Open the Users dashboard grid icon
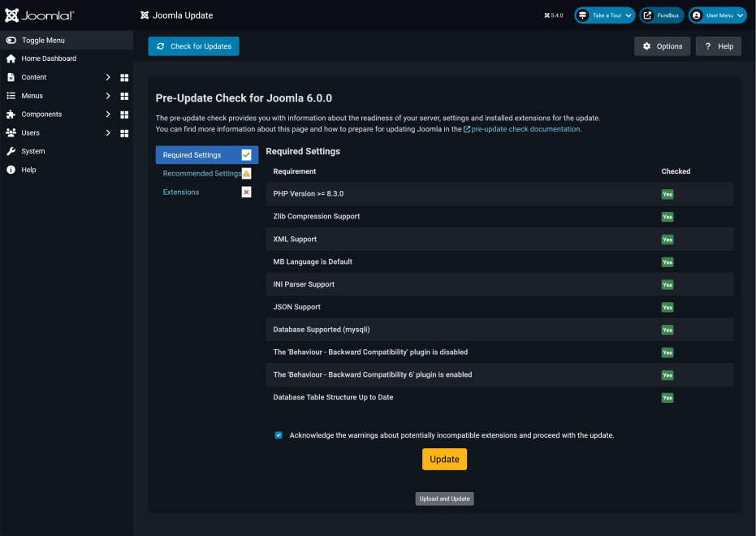 click(x=124, y=133)
